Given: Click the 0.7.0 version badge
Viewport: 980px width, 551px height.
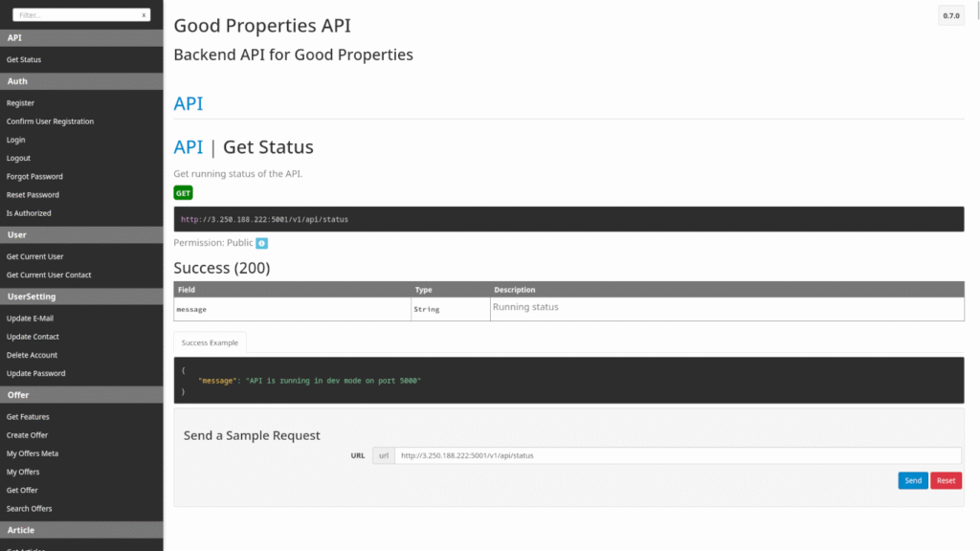Looking at the screenshot, I should pyautogui.click(x=950, y=15).
